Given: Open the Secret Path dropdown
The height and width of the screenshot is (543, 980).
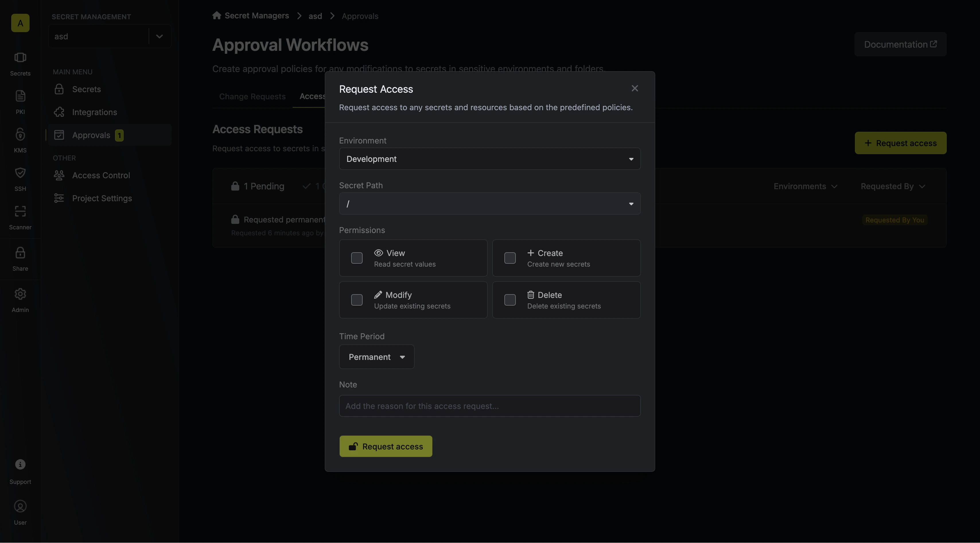Looking at the screenshot, I should [490, 203].
